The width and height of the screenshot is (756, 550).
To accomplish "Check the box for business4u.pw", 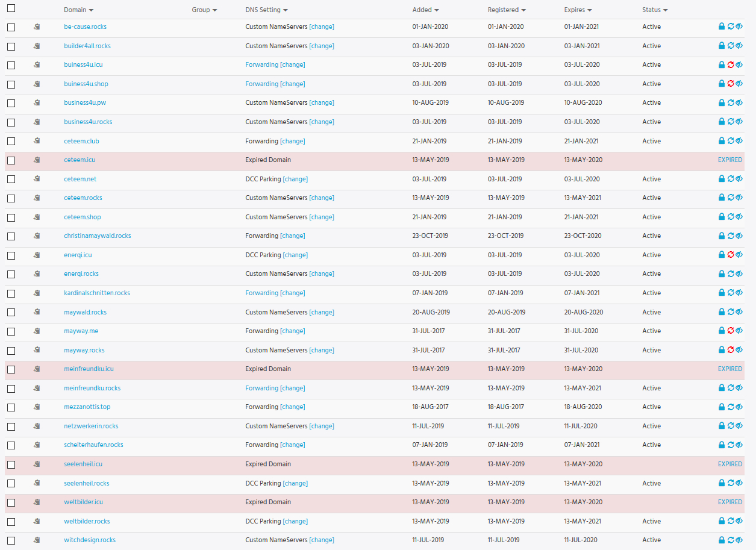I will coord(11,103).
